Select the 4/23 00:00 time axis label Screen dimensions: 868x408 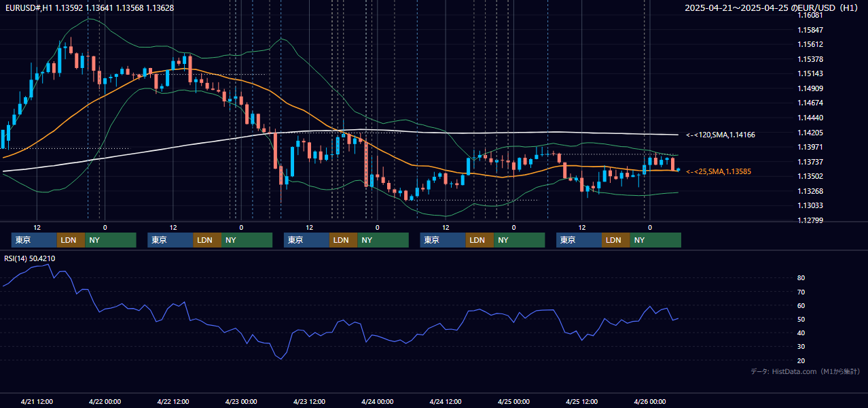(241, 402)
